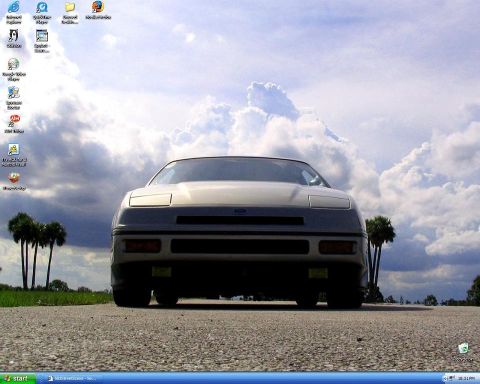480x384 pixels.
Task: Click the system tray clock
Action: [466, 379]
